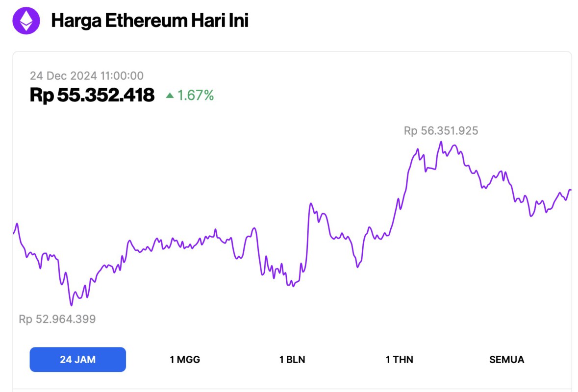Show the SEMUA all-time chart
This screenshot has height=392, width=578.
506,359
